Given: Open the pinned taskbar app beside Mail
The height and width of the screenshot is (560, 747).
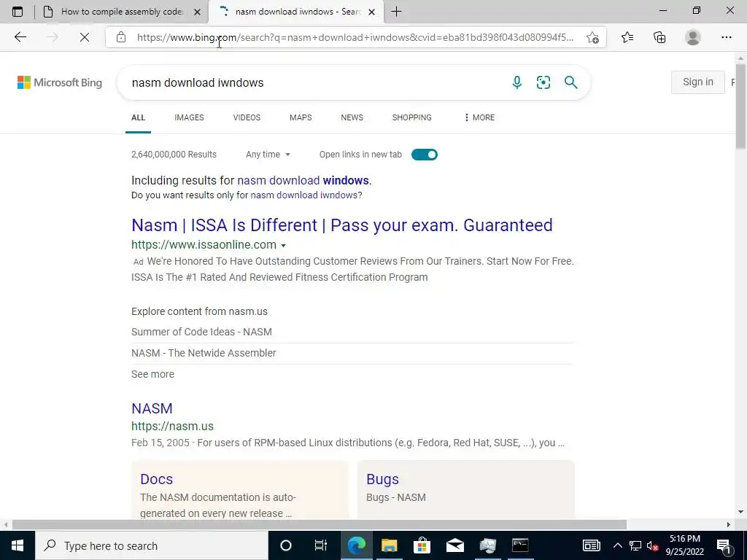Looking at the screenshot, I should (488, 545).
